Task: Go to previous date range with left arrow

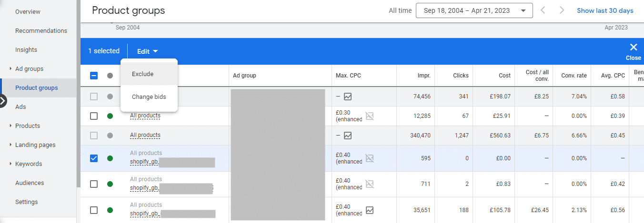Action: point(543,10)
